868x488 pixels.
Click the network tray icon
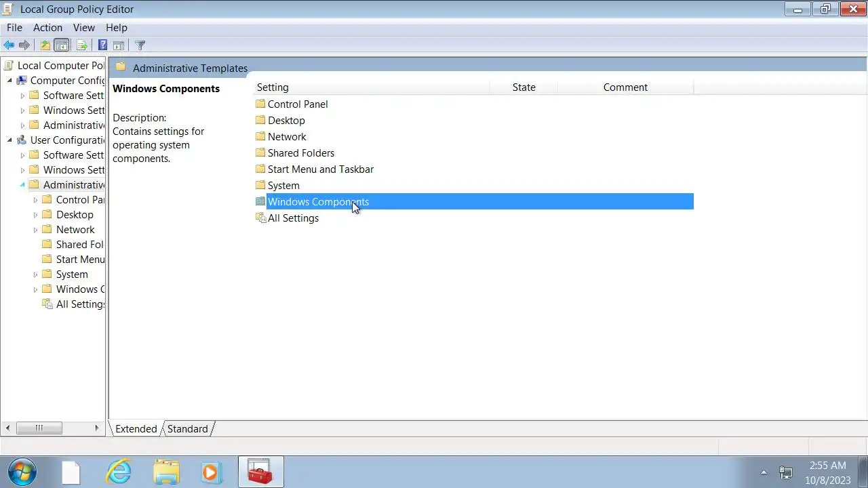(786, 472)
